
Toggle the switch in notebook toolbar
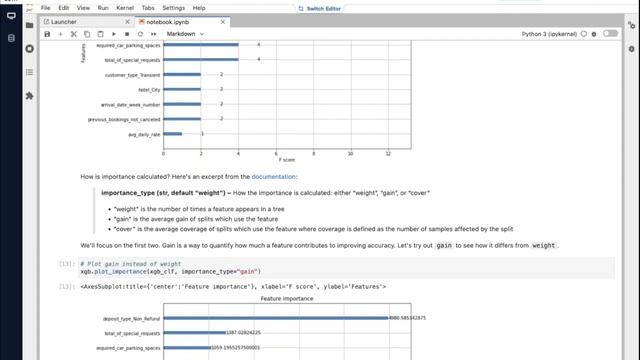pyautogui.click(x=610, y=34)
